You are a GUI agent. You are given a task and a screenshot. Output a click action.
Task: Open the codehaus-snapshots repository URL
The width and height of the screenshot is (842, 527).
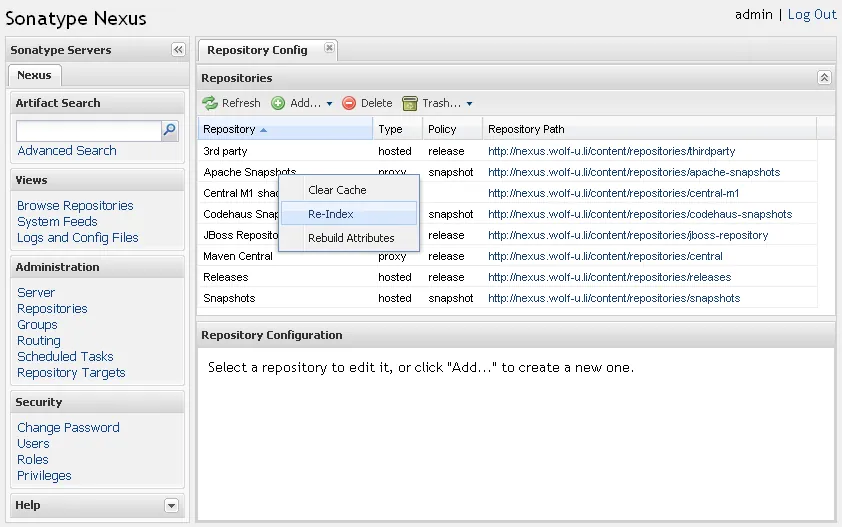click(x=640, y=214)
